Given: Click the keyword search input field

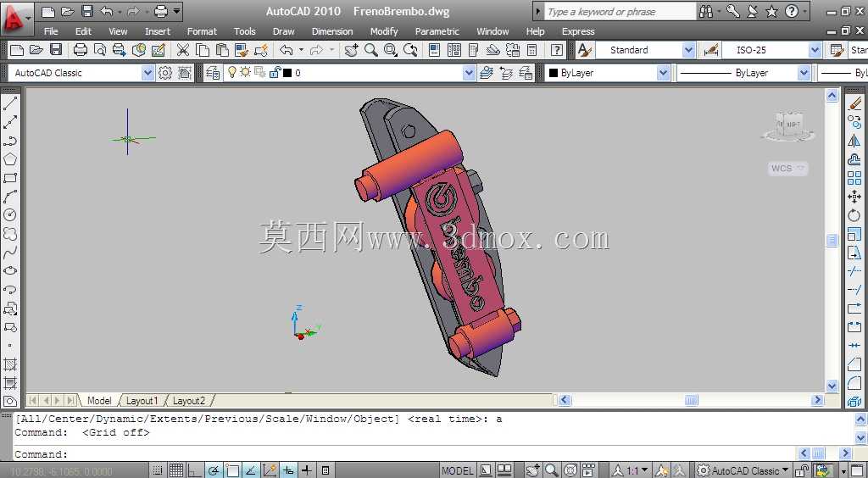Looking at the screenshot, I should (x=620, y=11).
